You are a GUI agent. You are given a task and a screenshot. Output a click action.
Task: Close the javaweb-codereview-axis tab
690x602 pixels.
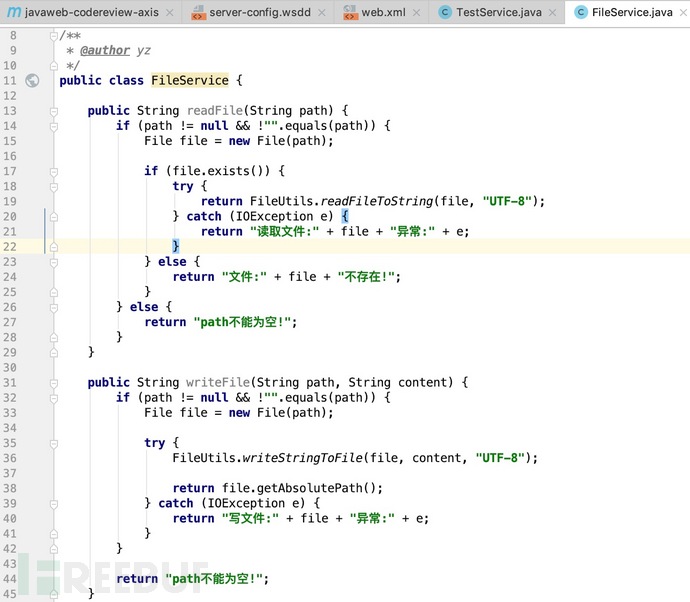[169, 13]
